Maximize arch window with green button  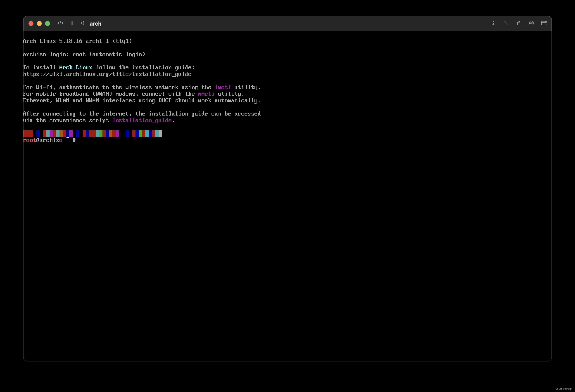coord(48,24)
